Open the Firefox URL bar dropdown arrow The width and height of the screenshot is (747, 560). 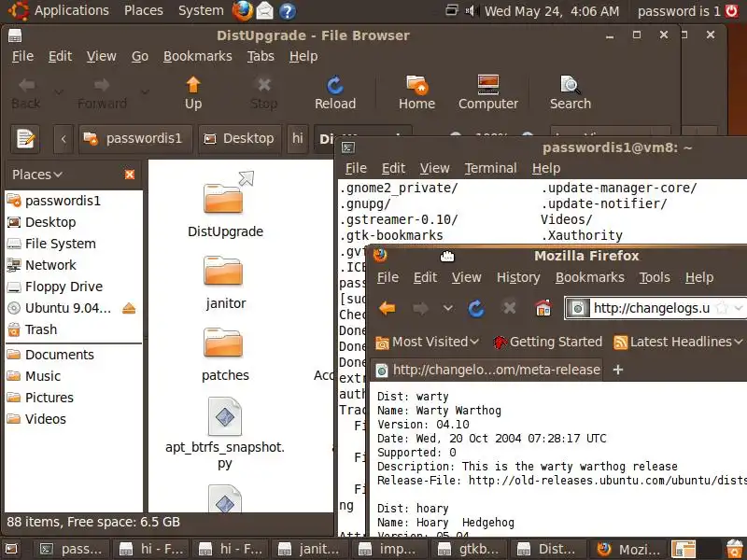click(739, 309)
